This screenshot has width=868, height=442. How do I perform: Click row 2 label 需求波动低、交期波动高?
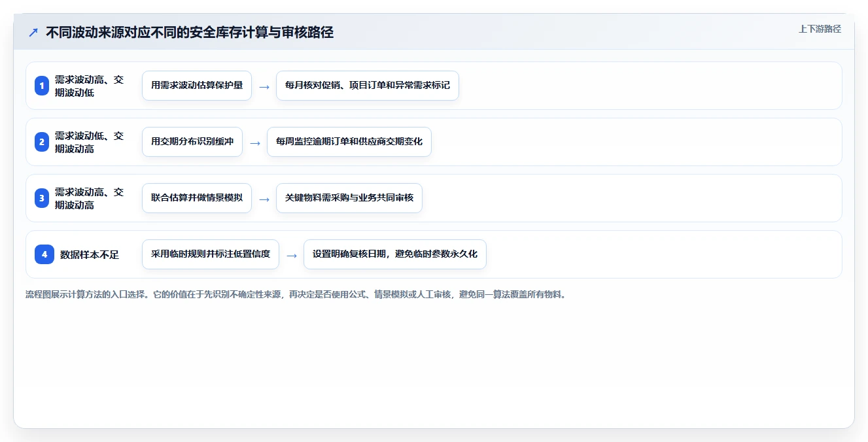[x=90, y=142]
